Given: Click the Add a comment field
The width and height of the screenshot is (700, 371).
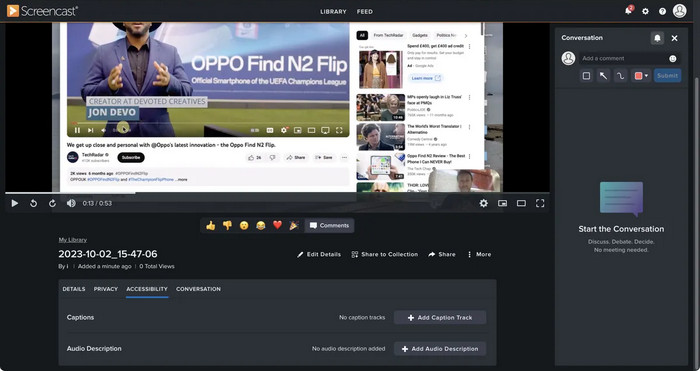Looking at the screenshot, I should click(623, 58).
